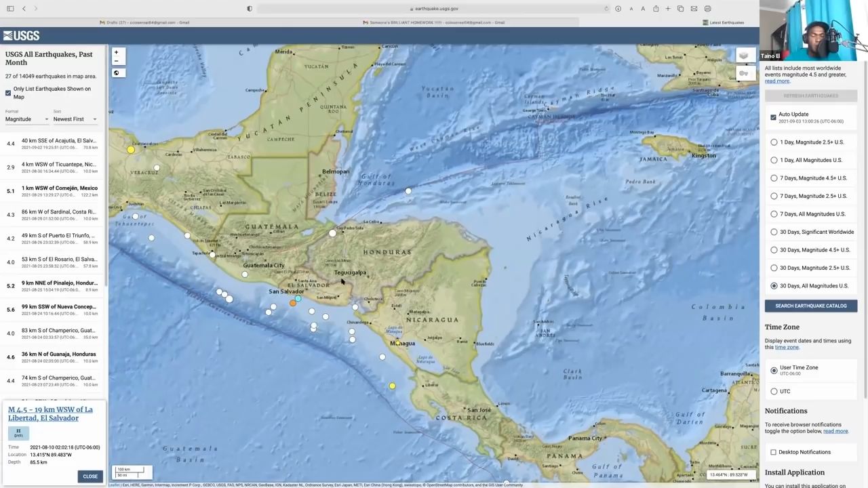Viewport: 868px width, 488px height.
Task: Zoom in on the map with plus button
Action: [116, 52]
